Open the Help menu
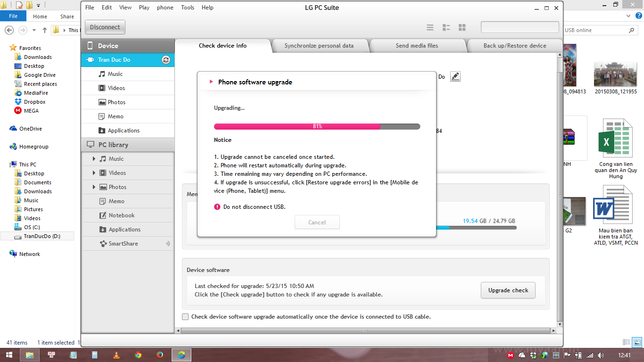644x362 pixels. [207, 8]
